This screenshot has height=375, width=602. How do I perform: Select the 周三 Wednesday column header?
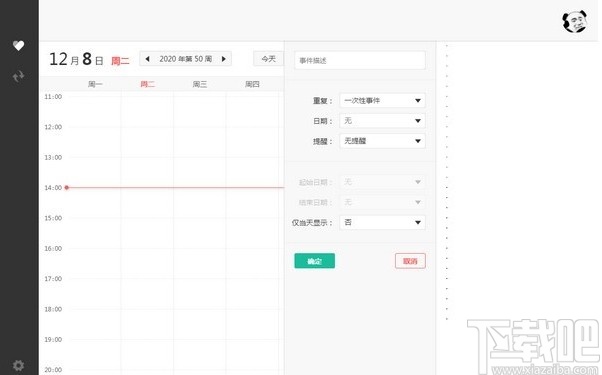[x=200, y=84]
